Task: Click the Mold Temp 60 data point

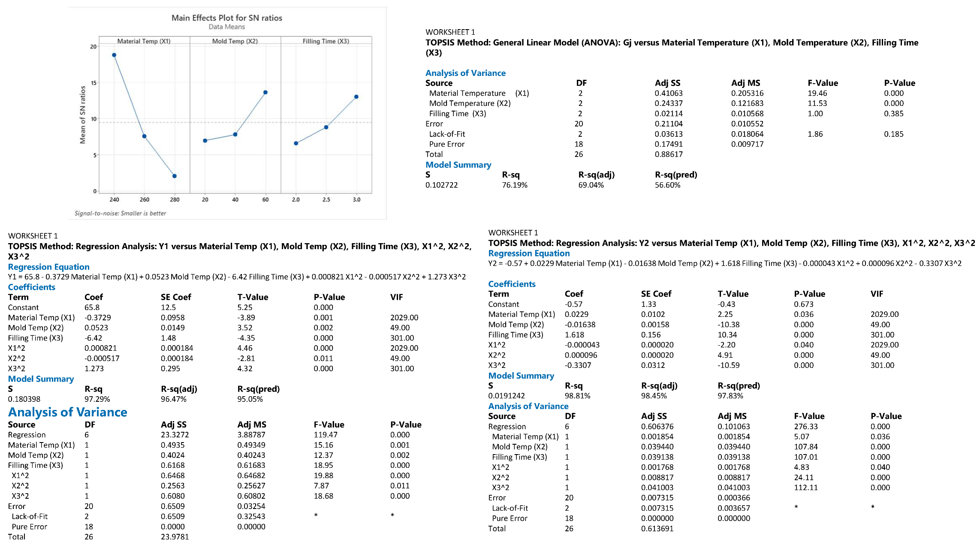Action: [265, 92]
